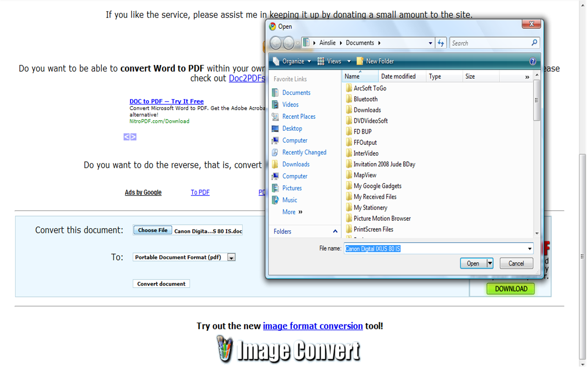Expand the Views dropdown arrow
The image size is (588, 367).
coord(349,61)
